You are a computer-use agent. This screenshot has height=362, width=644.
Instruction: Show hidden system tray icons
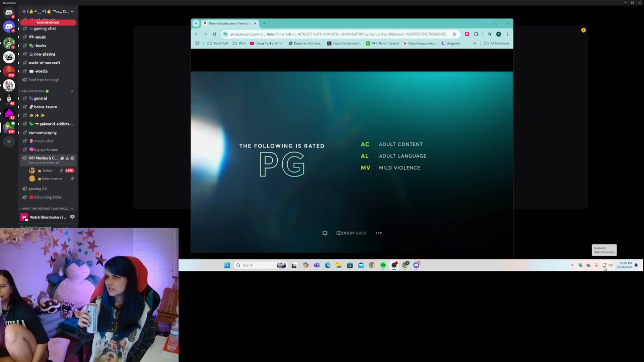tap(572, 265)
